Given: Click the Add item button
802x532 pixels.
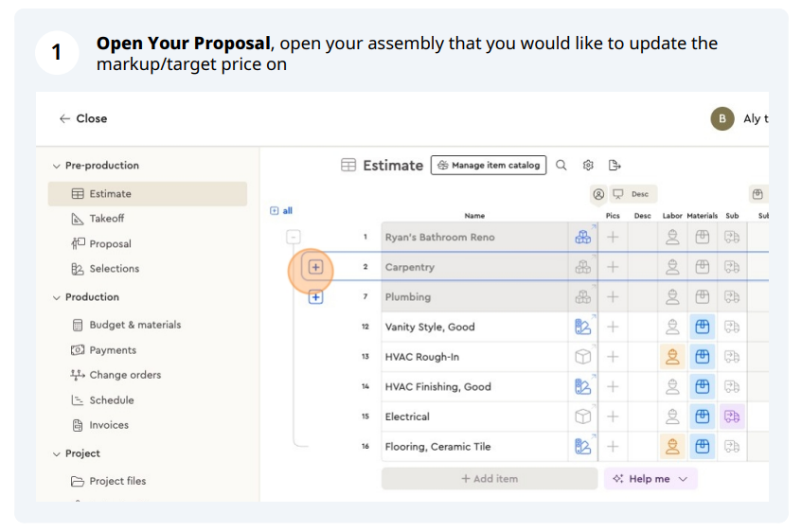Looking at the screenshot, I should pos(489,479).
